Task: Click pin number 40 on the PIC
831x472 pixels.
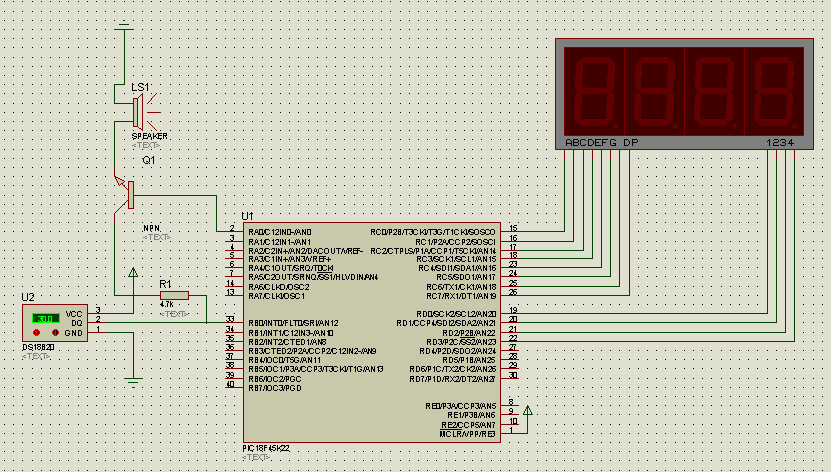Action: point(230,384)
